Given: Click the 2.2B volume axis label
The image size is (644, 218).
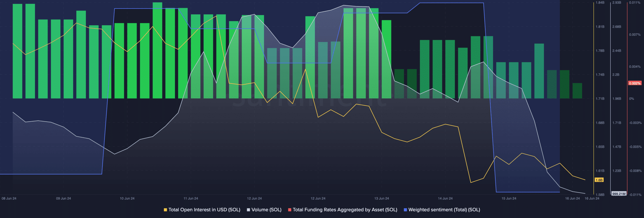Looking at the screenshot, I should [616, 75].
